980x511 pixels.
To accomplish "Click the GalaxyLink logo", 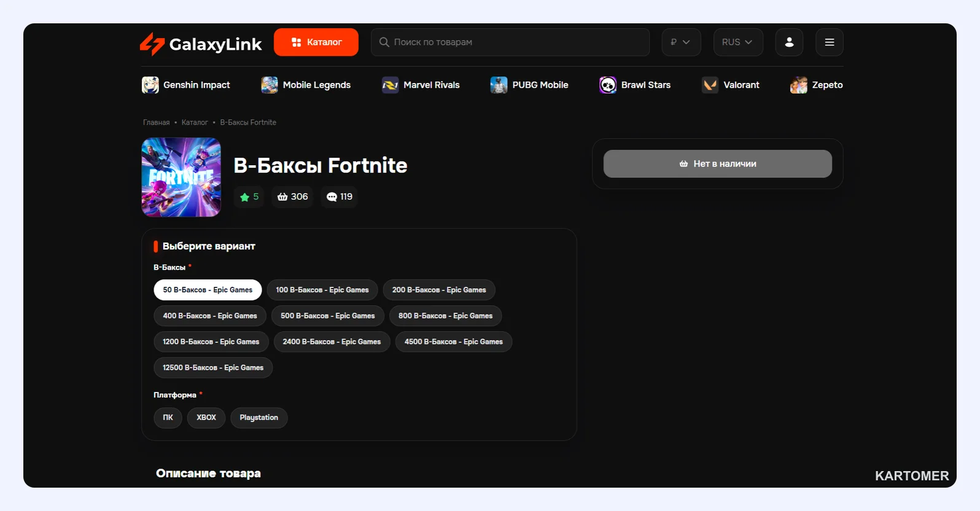I will pos(201,44).
